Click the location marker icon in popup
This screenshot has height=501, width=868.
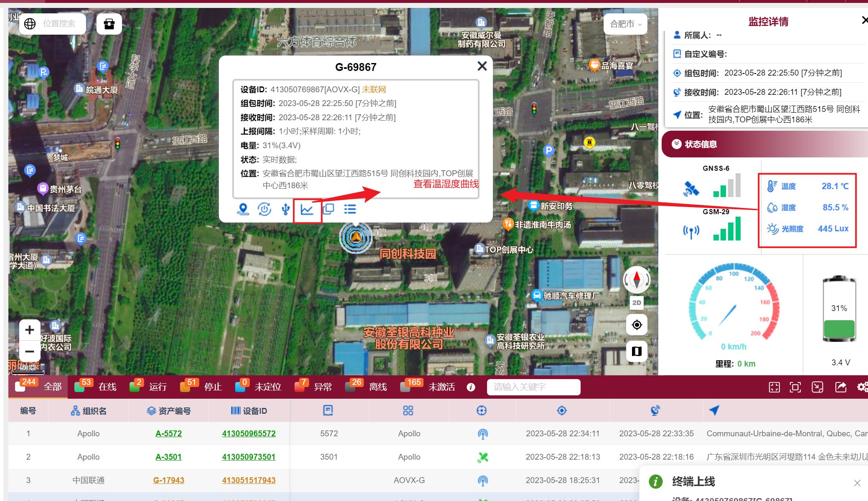click(243, 209)
